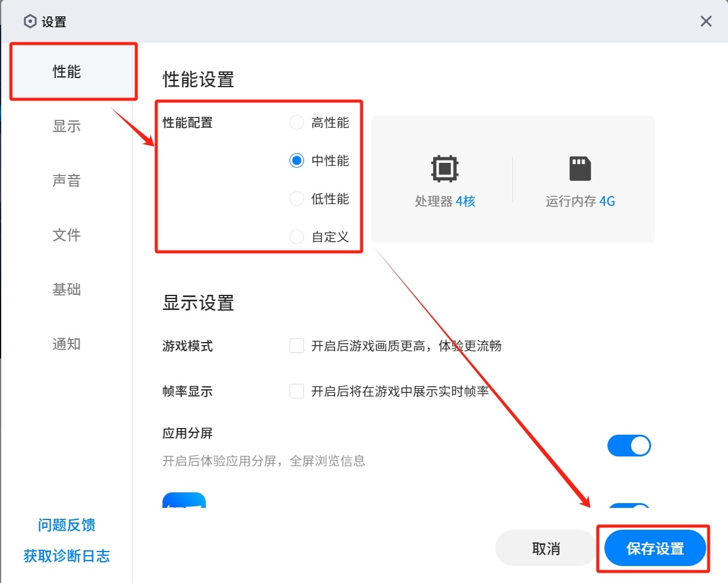Screen dimensions: 728x583
Task: Enable the 帧率显示 checkbox
Action: 296,391
